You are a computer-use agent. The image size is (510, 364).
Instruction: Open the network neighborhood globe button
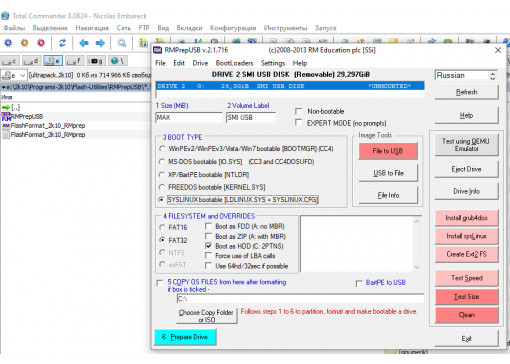tap(117, 61)
